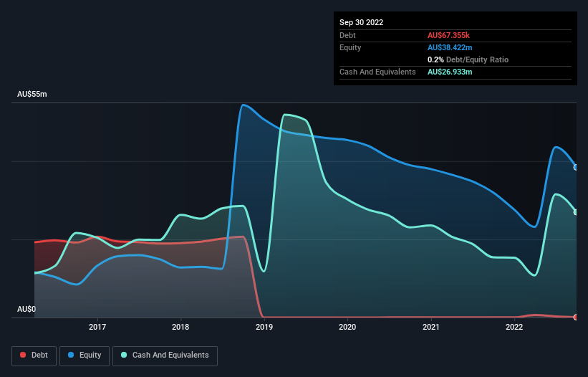The width and height of the screenshot is (588, 377).
Task: Click the 2022 x-axis label
Action: click(514, 327)
